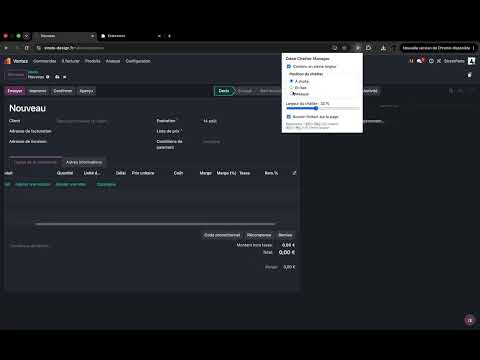Click the Coût column header
Viewport: 480px width, 360px height.
(x=178, y=173)
